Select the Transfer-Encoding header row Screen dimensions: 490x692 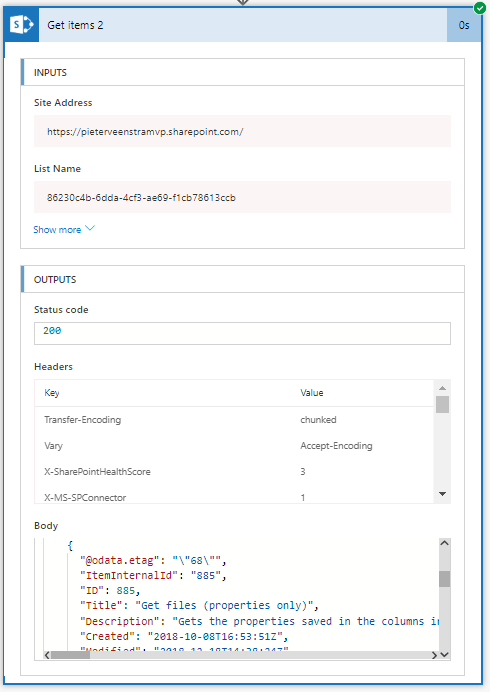(x=234, y=420)
